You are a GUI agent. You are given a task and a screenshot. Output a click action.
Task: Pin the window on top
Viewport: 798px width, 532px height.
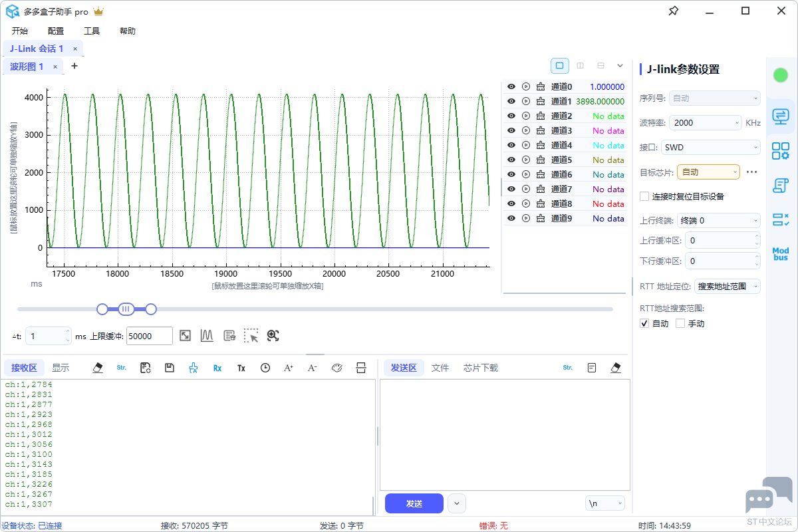673,11
